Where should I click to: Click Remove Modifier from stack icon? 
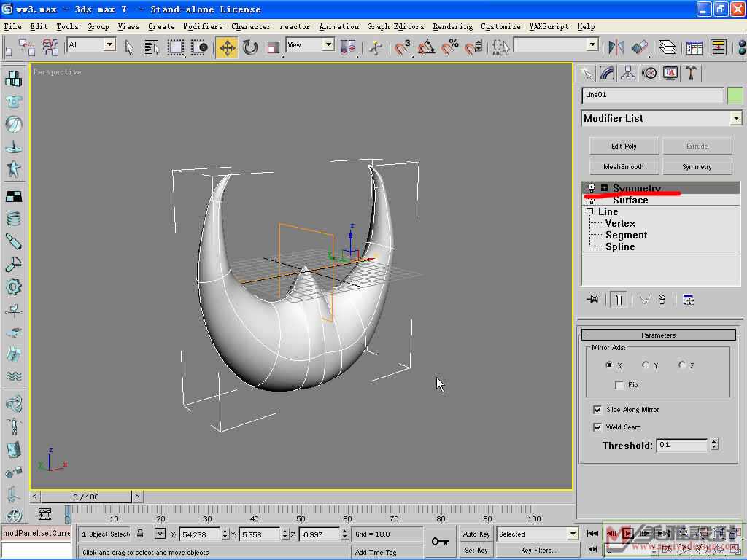click(x=662, y=300)
